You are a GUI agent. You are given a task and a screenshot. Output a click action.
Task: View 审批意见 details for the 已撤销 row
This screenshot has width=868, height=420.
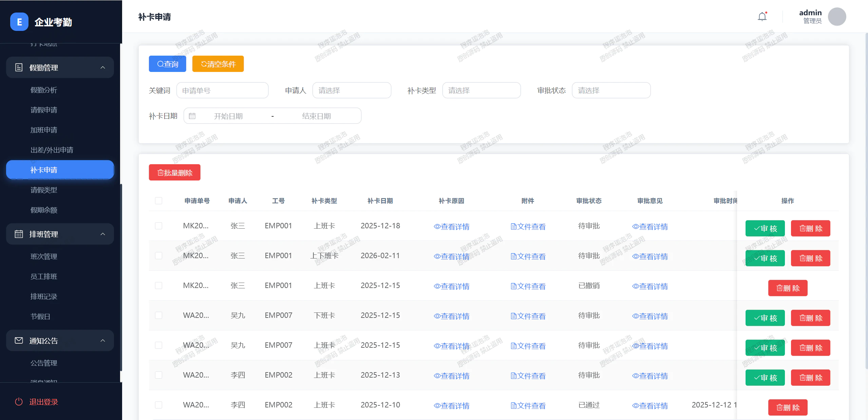tap(650, 286)
